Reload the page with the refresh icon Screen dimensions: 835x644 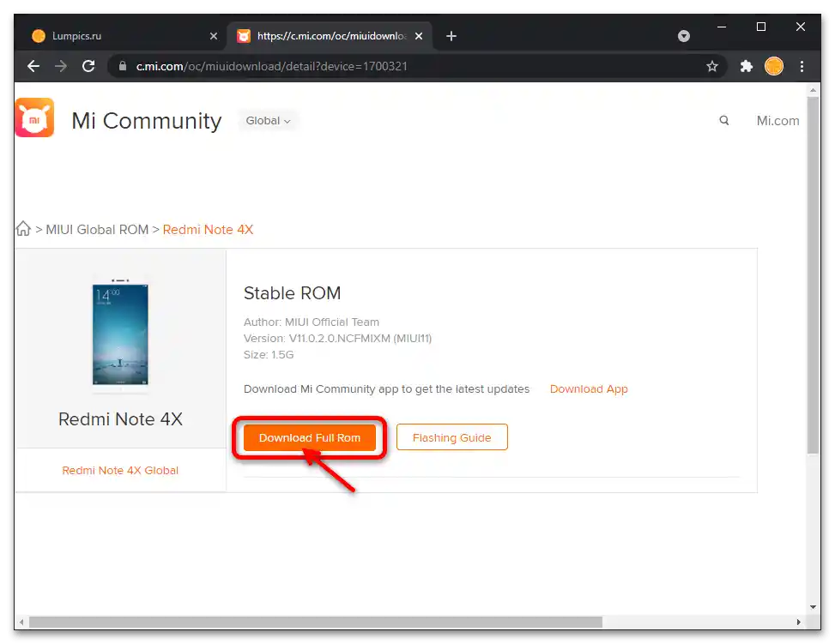[88, 66]
